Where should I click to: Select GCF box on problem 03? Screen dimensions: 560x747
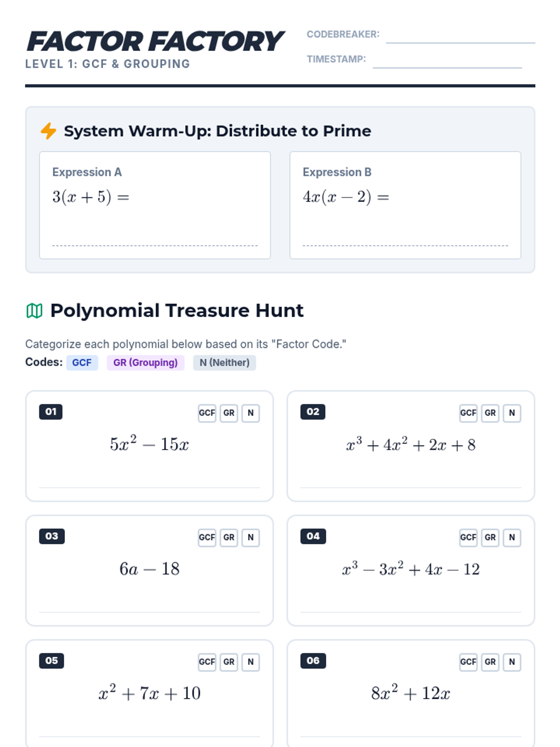(207, 537)
